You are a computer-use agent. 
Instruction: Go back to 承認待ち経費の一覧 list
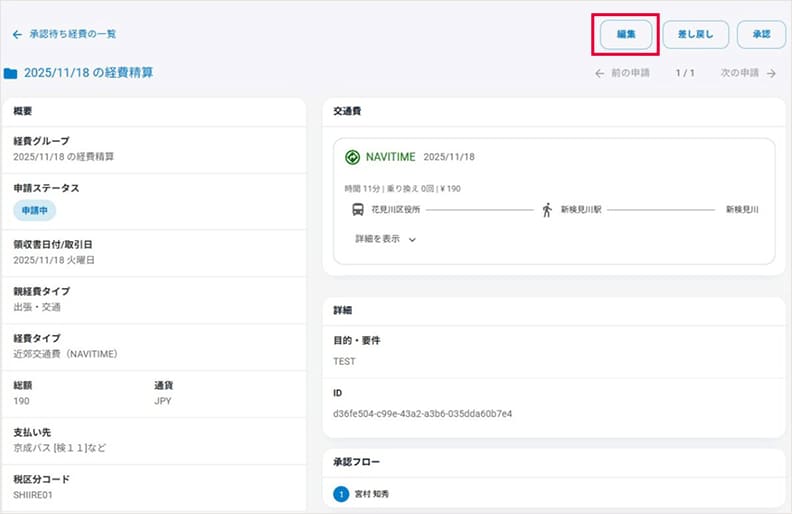73,34
